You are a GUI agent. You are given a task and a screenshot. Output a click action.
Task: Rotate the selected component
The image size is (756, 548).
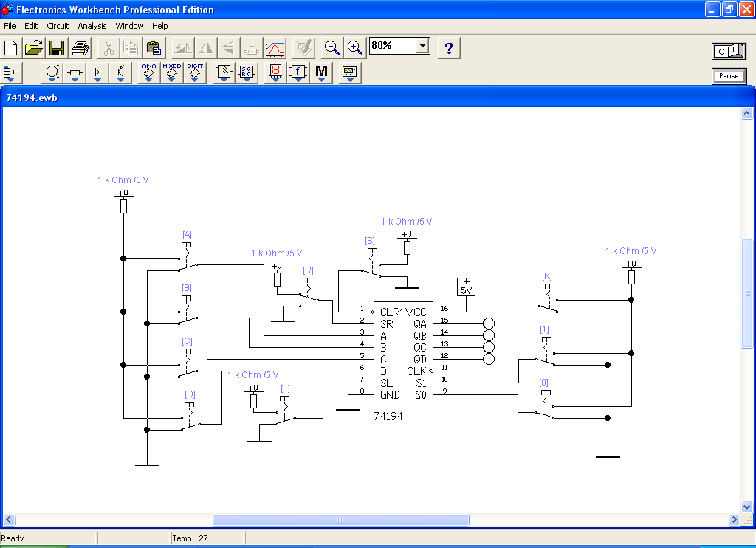[x=183, y=48]
